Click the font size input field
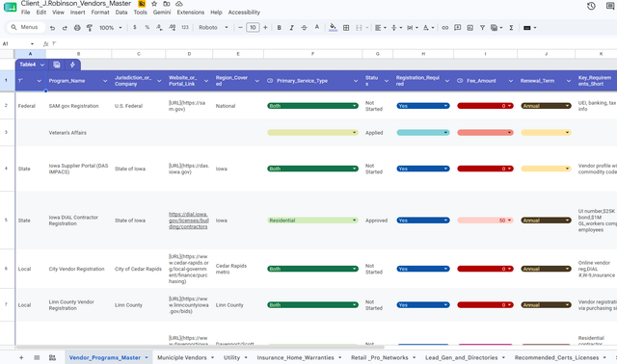Viewport: 617px width, 364px height. click(x=253, y=28)
